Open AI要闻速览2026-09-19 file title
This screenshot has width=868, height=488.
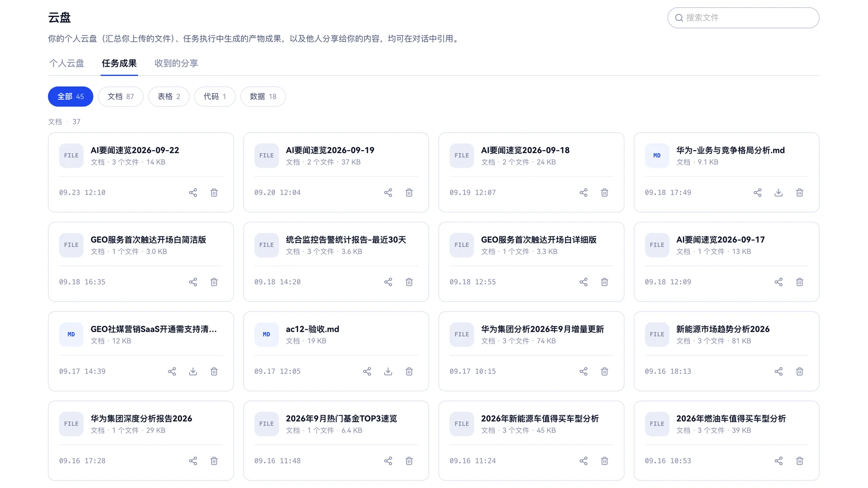[330, 150]
